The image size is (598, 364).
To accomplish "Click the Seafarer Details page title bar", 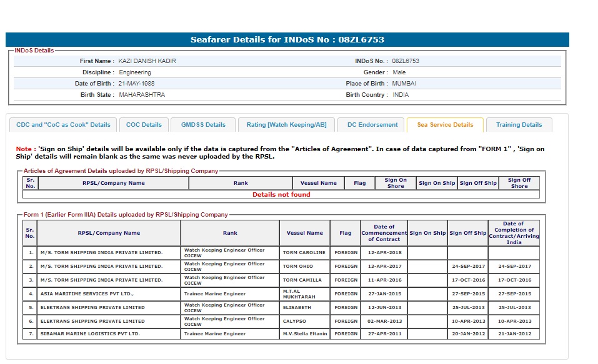I will pos(287,40).
